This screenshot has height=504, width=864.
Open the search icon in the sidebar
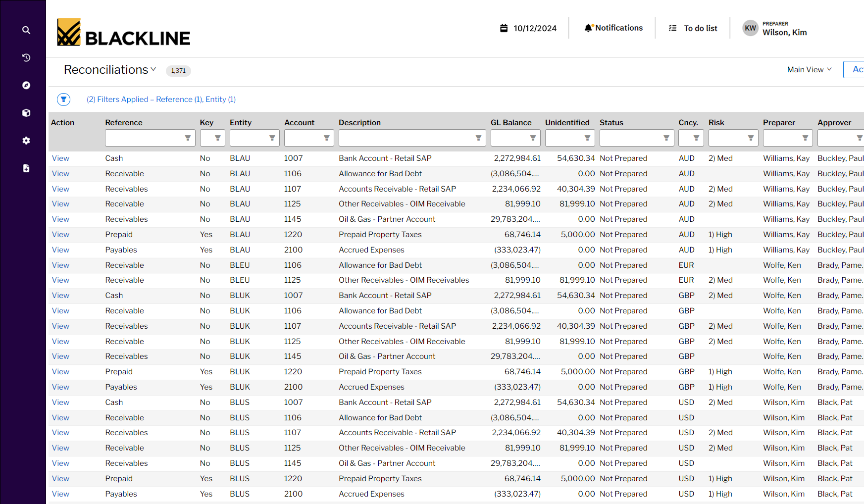(x=26, y=30)
